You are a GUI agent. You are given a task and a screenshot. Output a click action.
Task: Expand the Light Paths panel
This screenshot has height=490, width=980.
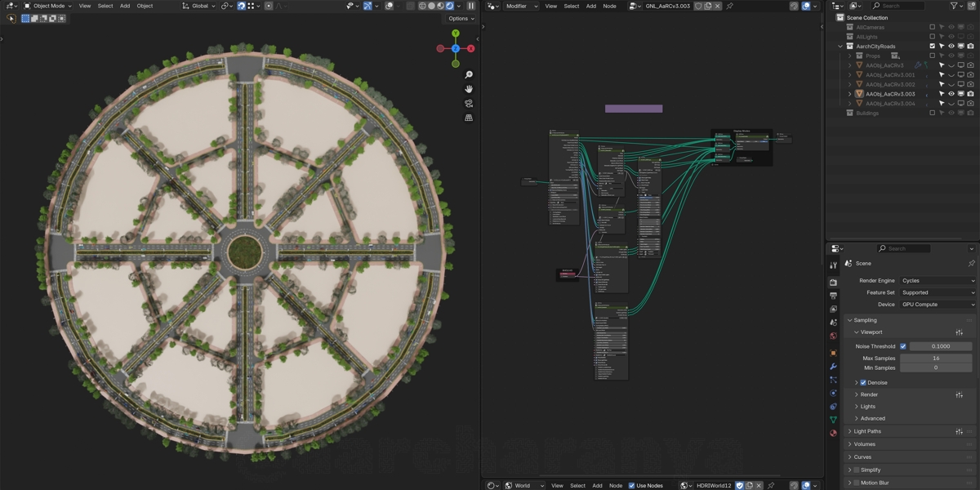(867, 431)
